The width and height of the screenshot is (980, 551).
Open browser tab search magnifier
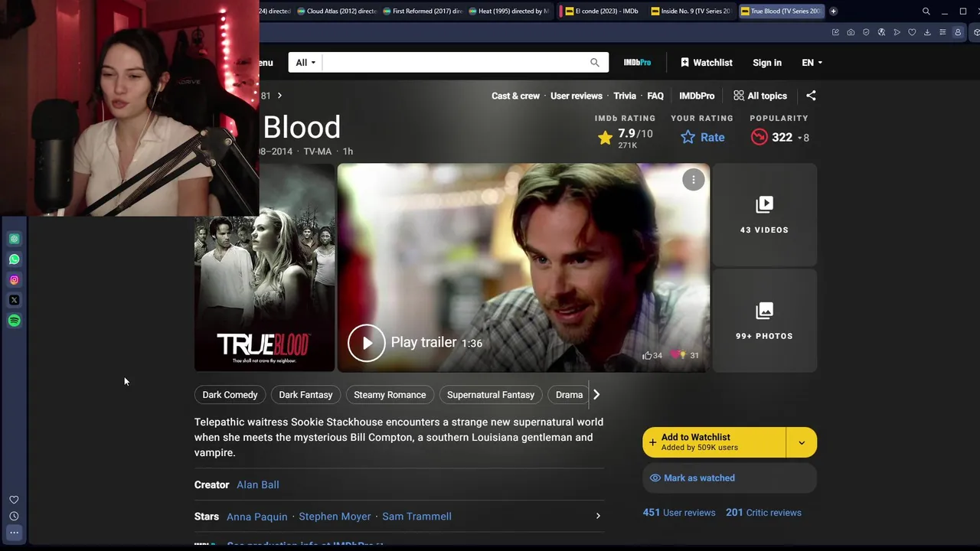pos(926,11)
